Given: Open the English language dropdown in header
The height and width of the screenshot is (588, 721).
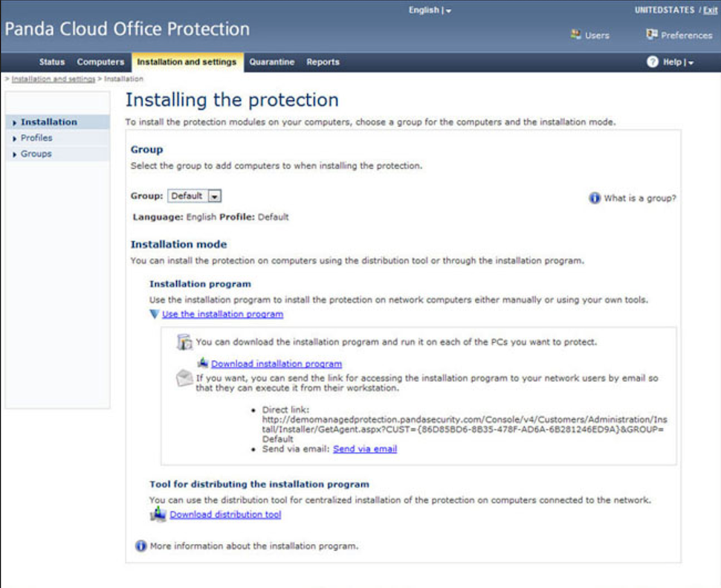Looking at the screenshot, I should click(x=448, y=10).
